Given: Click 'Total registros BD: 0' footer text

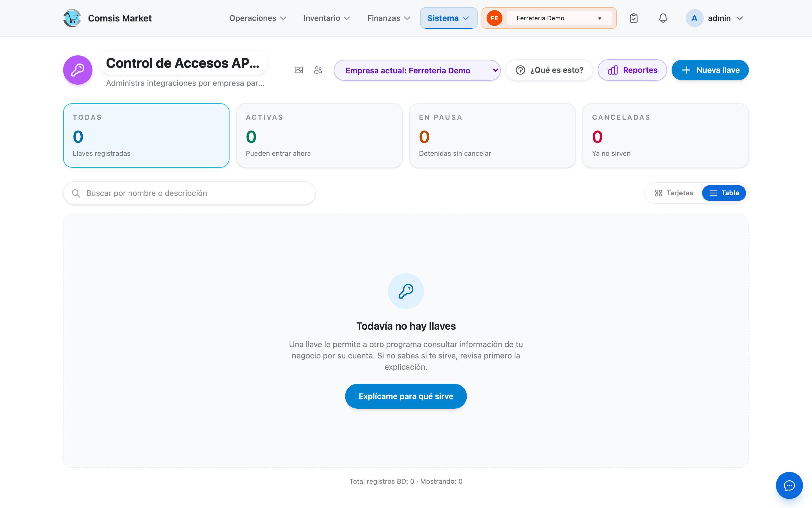Looking at the screenshot, I should 382,481.
